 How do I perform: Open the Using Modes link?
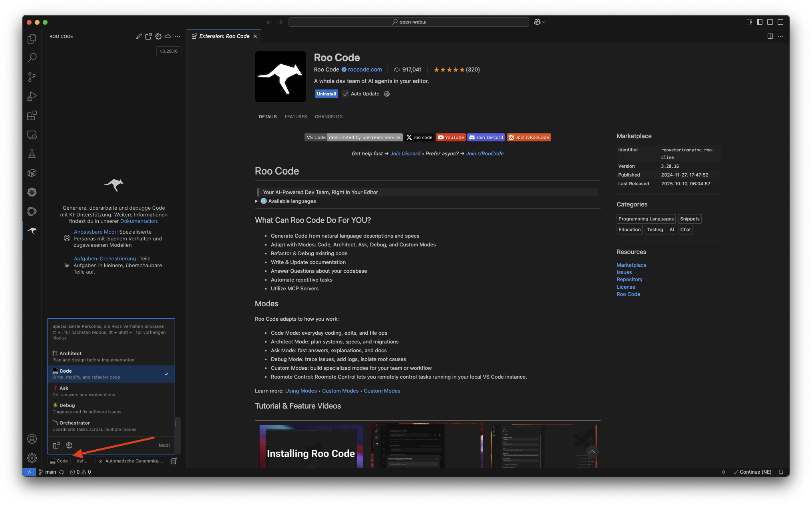[301, 391]
